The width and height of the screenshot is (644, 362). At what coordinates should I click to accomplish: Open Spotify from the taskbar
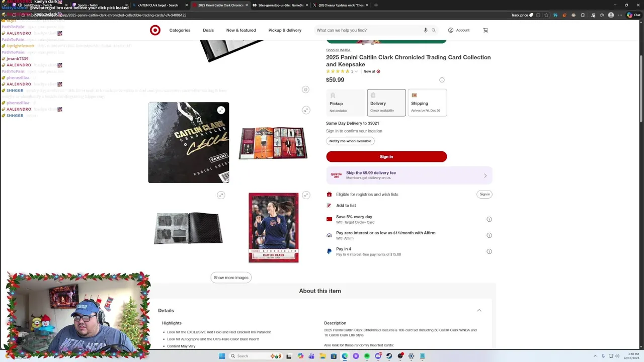click(x=367, y=356)
